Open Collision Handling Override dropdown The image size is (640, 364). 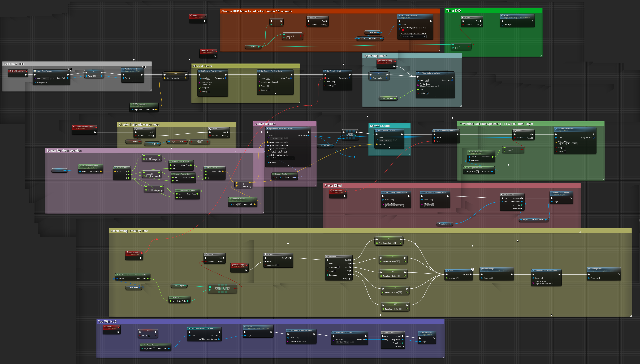pyautogui.click(x=282, y=158)
